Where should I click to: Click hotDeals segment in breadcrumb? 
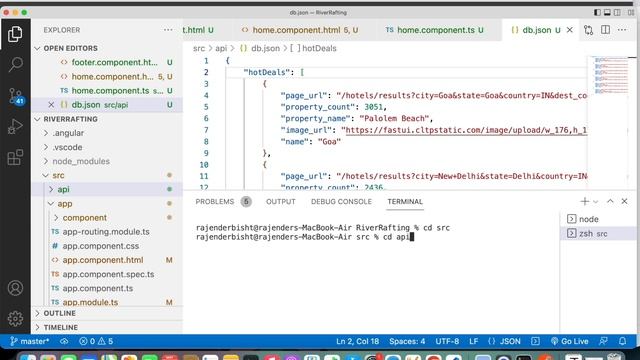point(319,48)
